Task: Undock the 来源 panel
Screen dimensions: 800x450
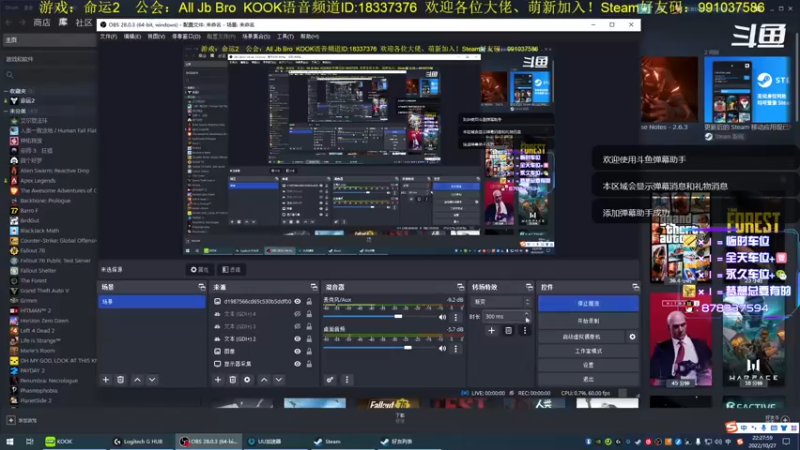Action: (x=313, y=287)
